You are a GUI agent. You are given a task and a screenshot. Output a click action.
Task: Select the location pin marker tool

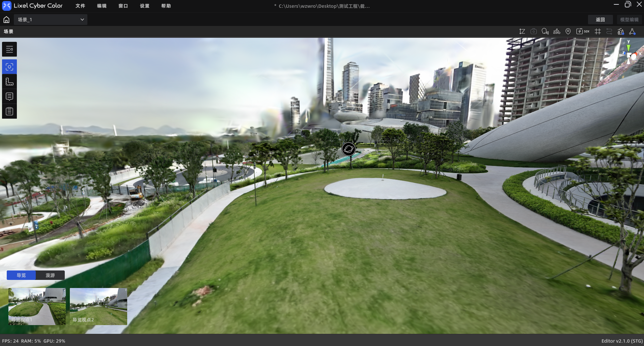point(568,31)
